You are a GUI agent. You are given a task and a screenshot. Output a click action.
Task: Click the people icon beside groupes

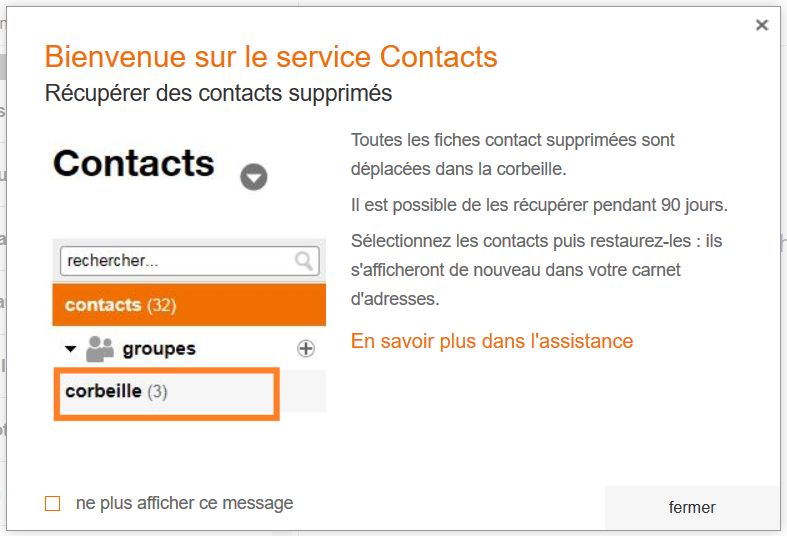(x=100, y=349)
